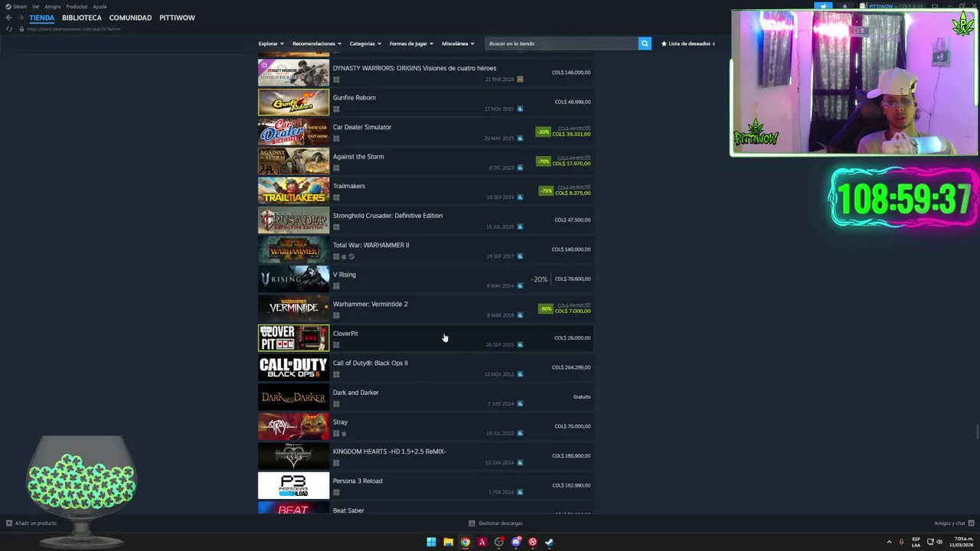Click the store URL address bar
This screenshot has height=551, width=980.
coord(73,29)
